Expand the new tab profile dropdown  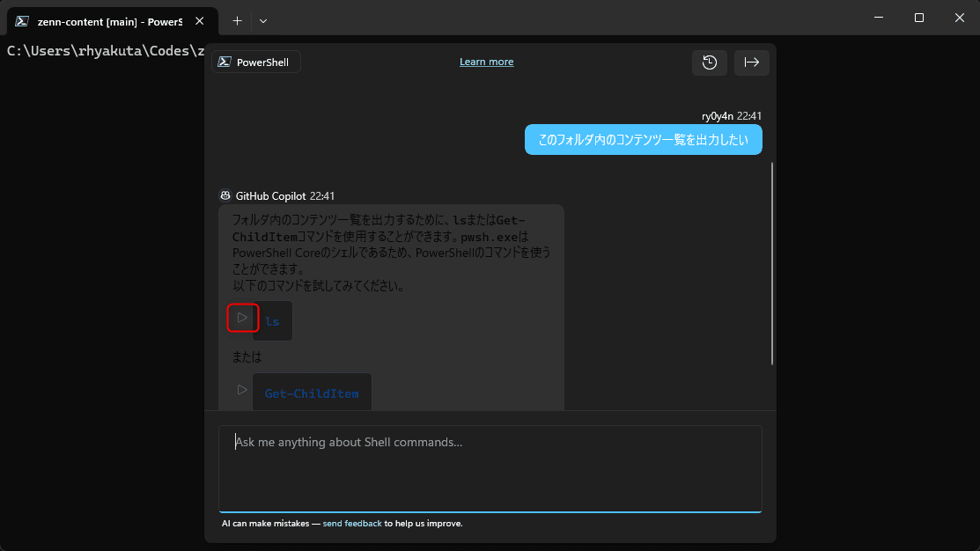point(263,21)
